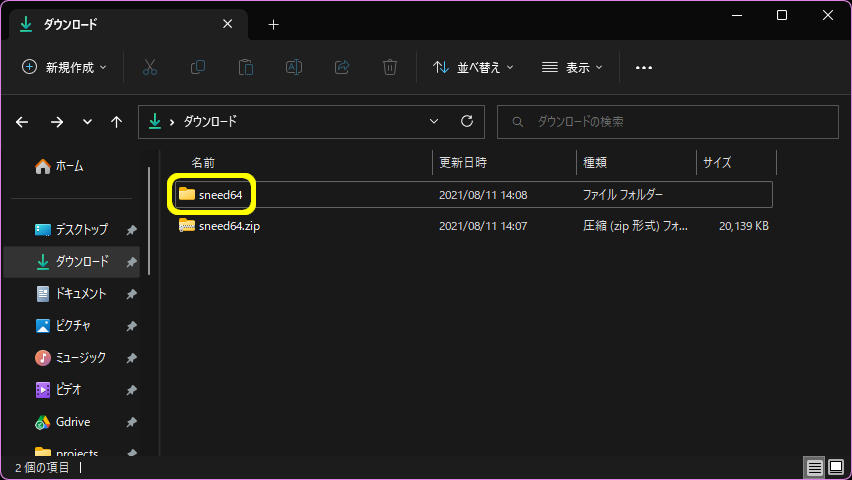This screenshot has height=480, width=852.
Task: Click the sneed64.zip archive icon
Action: (187, 225)
